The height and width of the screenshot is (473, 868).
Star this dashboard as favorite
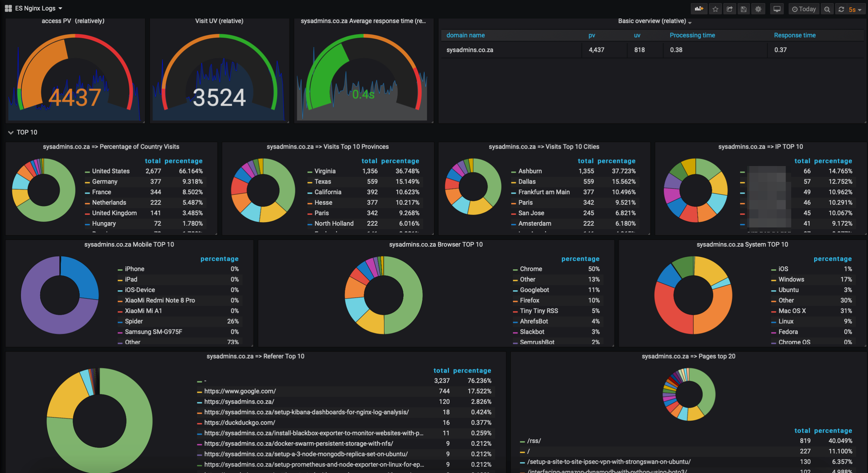pos(715,9)
